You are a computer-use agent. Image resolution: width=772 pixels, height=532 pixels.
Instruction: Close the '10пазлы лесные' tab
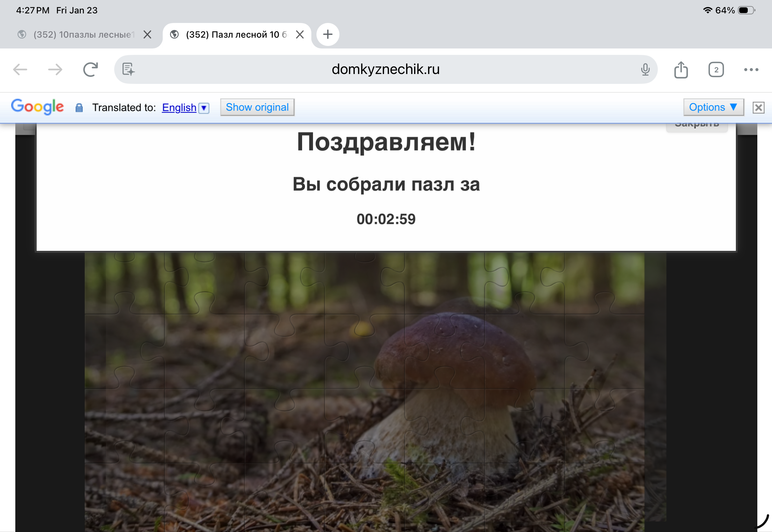[x=147, y=34]
